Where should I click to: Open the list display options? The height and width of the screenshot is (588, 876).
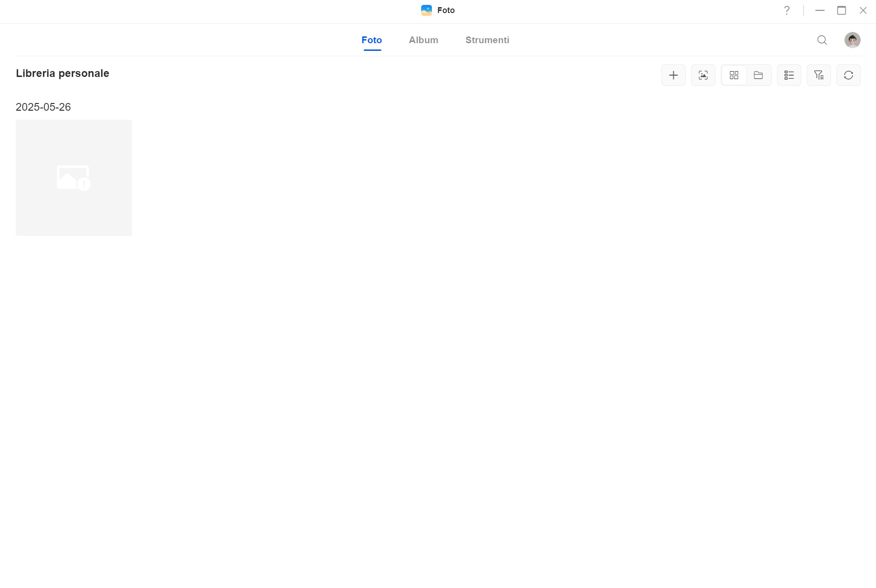[x=789, y=75]
